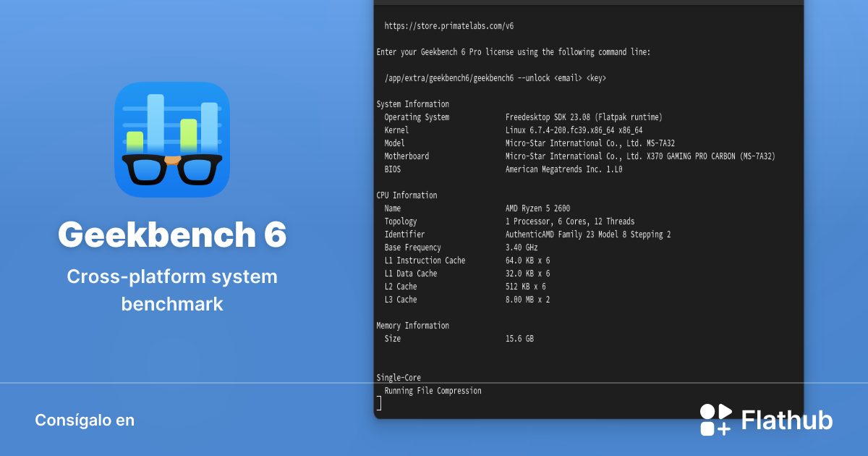Toggle the Memory Information section
Image resolution: width=868 pixels, height=456 pixels.
tap(412, 325)
